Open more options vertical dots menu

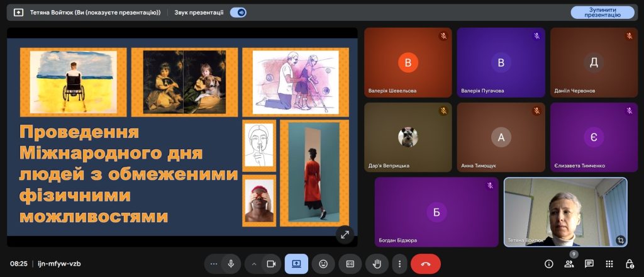pyautogui.click(x=400, y=264)
